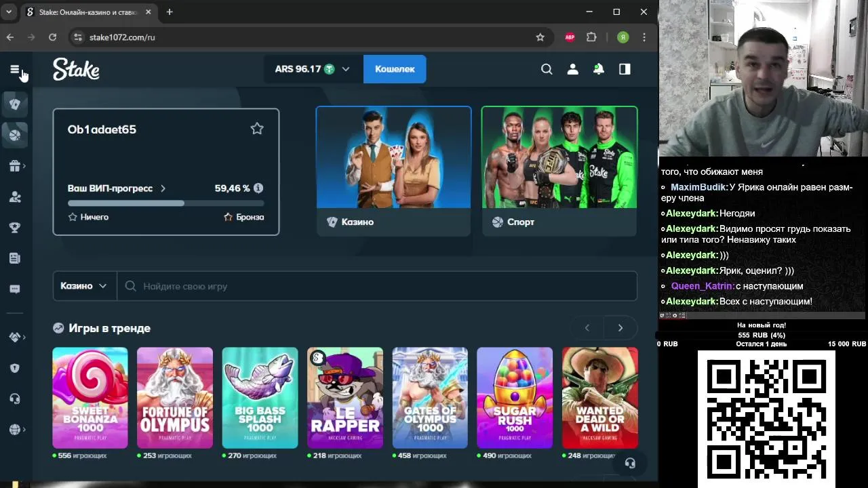Viewport: 868px width, 488px height.
Task: Open Chrome three-dot menu
Action: pyautogui.click(x=644, y=37)
